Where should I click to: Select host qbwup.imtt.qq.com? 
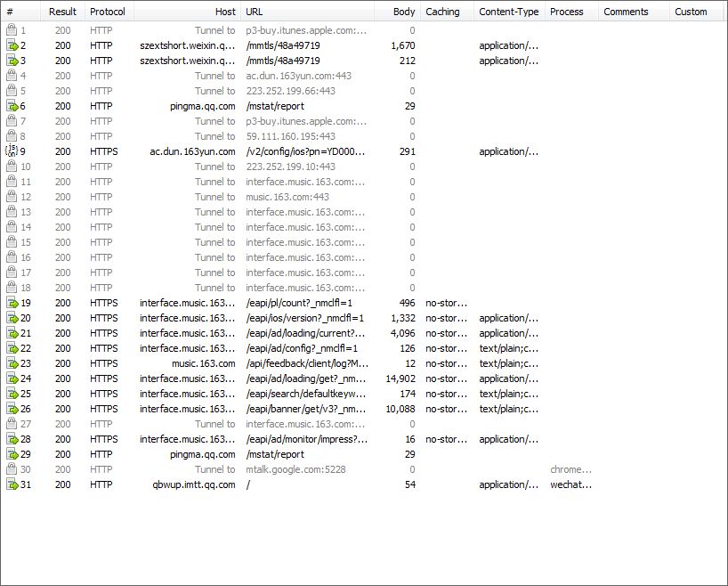194,484
